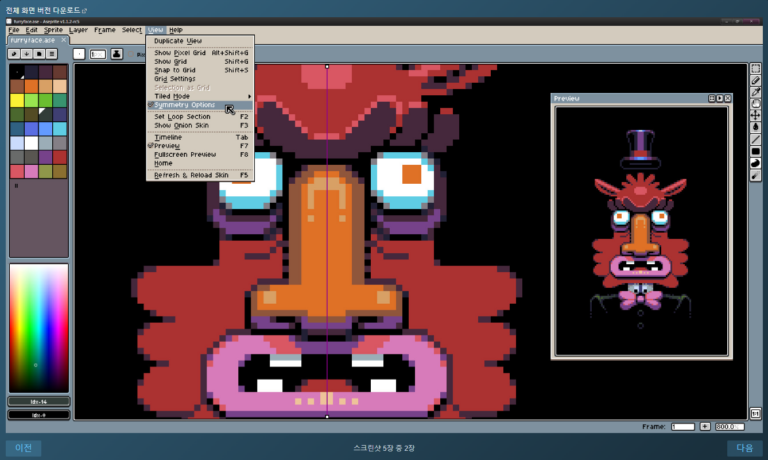Select the Eyedropper tool

click(755, 92)
